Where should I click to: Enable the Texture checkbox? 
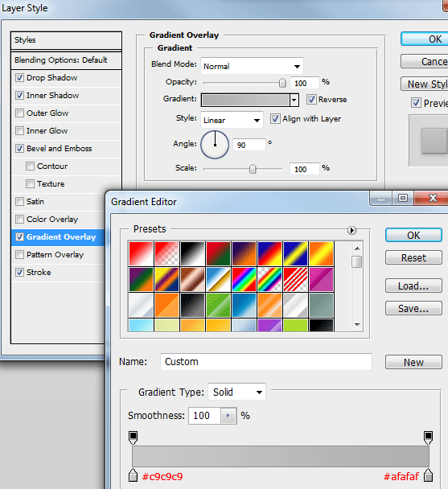(30, 183)
